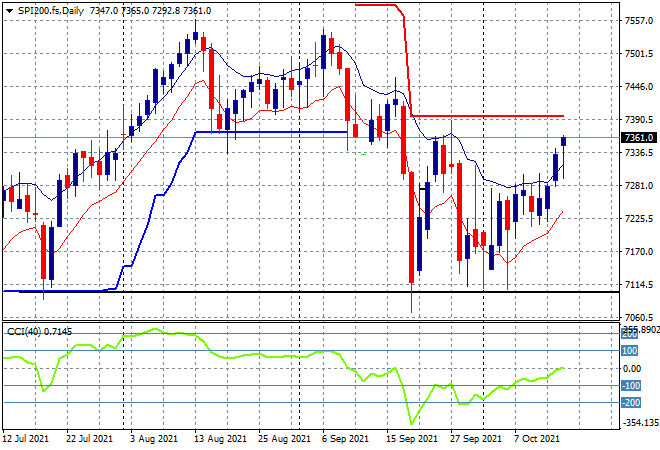This screenshot has height=450, width=660.
Task: Select the last blue candlestick at 7361
Action: click(564, 141)
